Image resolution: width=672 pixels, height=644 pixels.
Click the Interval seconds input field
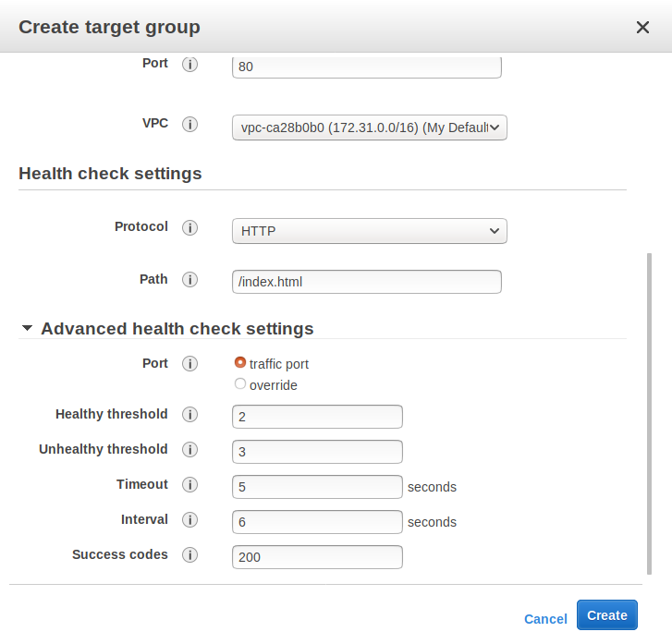pos(317,522)
